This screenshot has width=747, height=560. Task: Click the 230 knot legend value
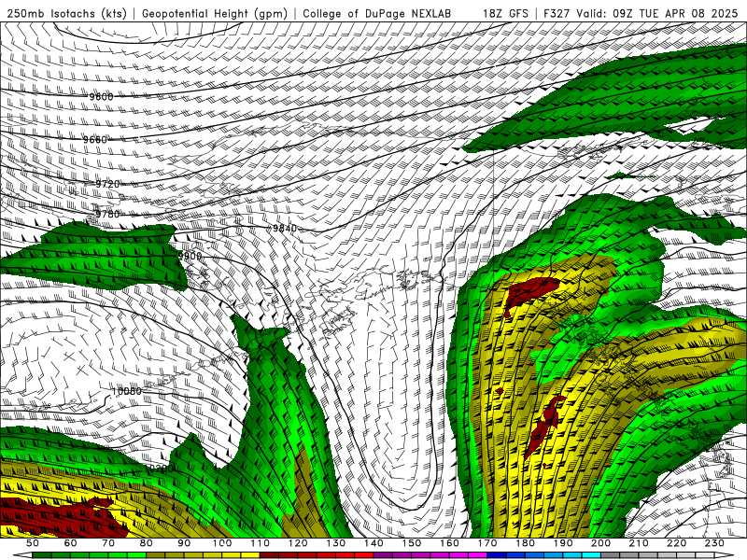[x=714, y=543]
